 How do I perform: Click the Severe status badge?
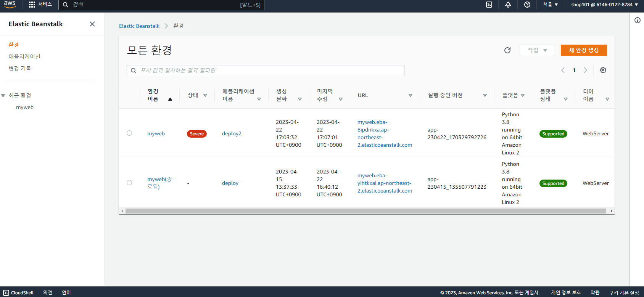pos(197,134)
